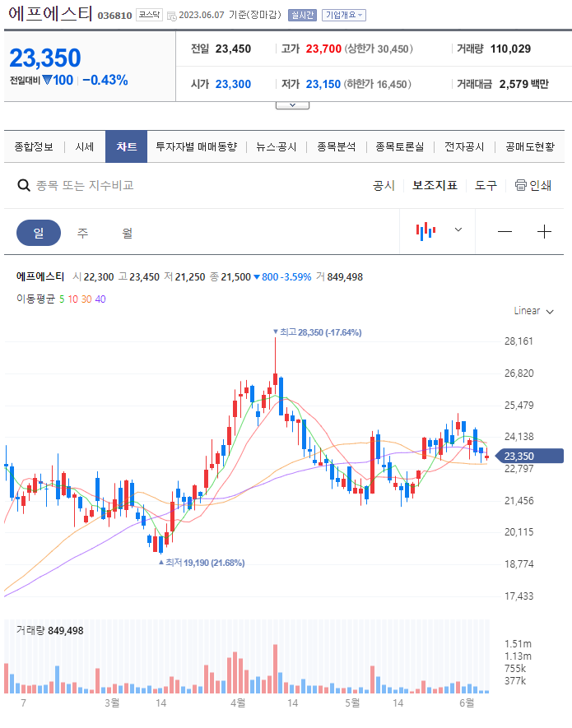Click the printer icon beside 인쇄
Screen dimensions: 572x728
click(521, 185)
